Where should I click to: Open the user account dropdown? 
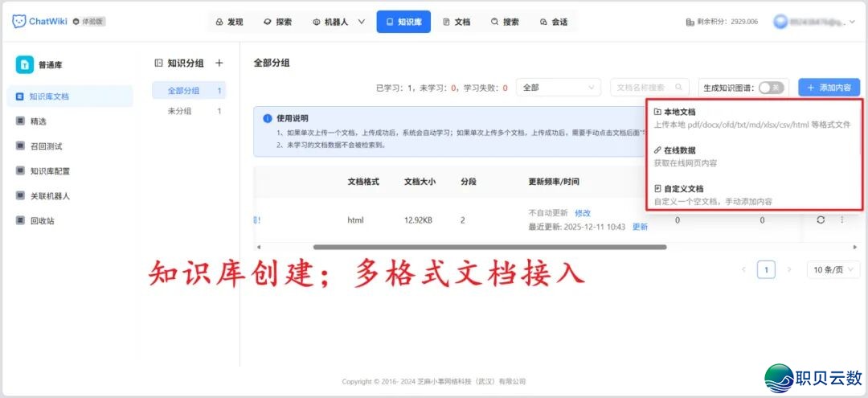pos(815,22)
